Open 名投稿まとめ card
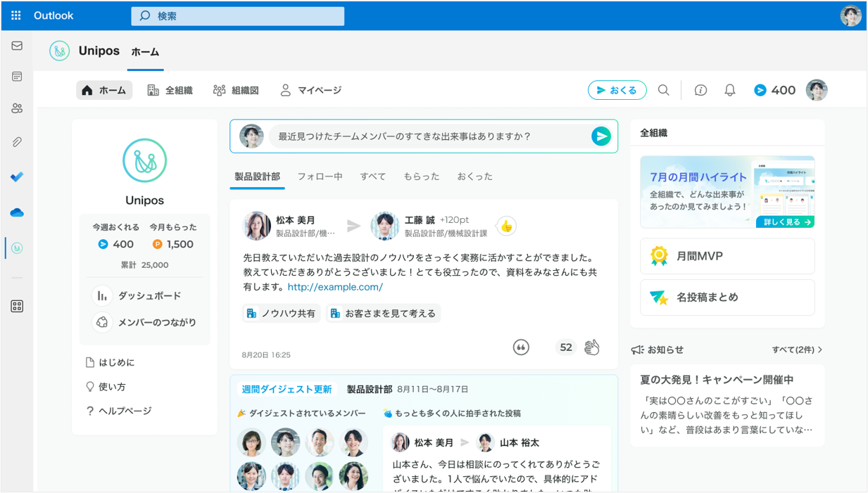Viewport: 868px width, 493px height. [727, 297]
